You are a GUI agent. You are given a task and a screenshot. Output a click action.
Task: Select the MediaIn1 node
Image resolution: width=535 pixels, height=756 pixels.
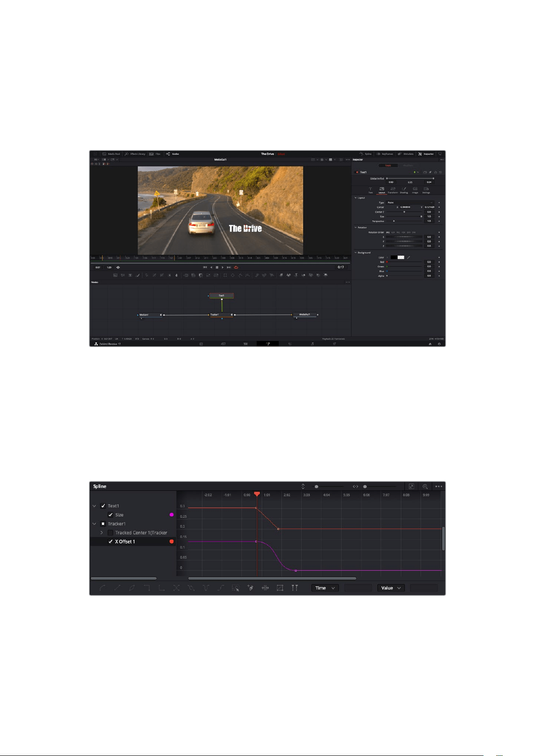pos(150,315)
